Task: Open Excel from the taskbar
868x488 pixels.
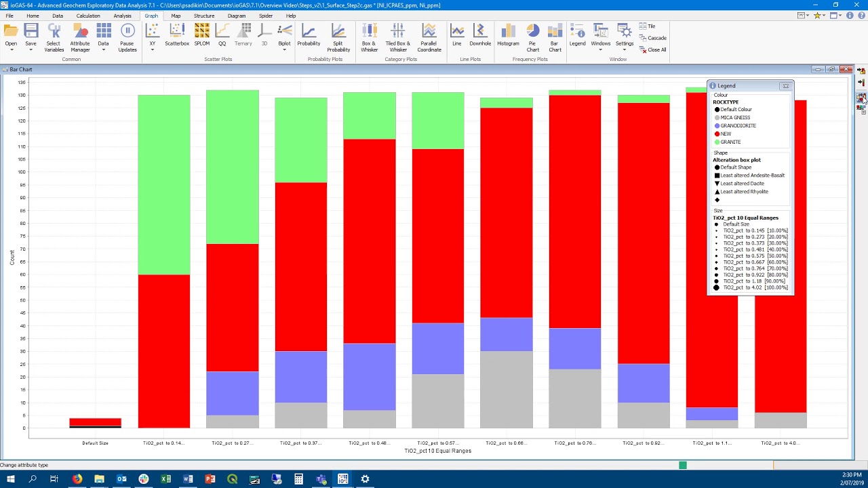Action: 166,479
